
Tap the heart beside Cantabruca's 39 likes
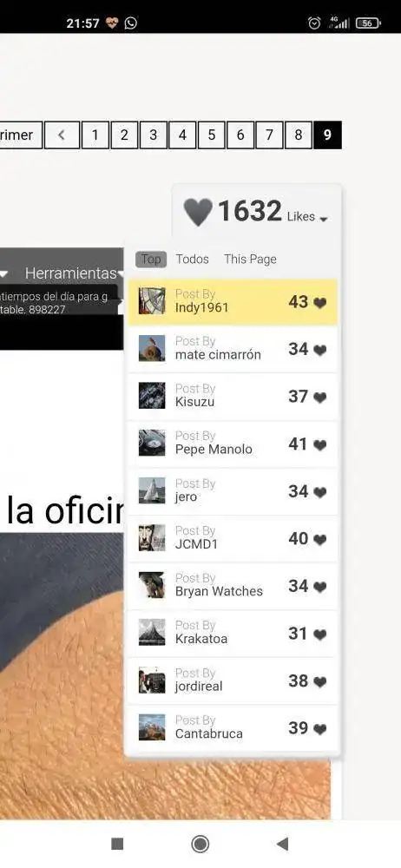coord(320,729)
